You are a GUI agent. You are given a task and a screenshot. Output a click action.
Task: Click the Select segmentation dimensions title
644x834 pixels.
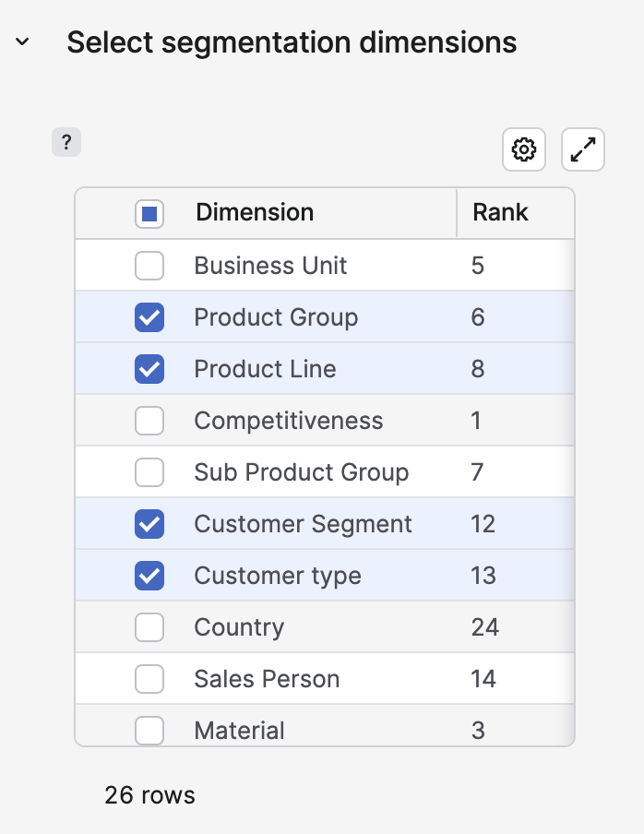(292, 42)
